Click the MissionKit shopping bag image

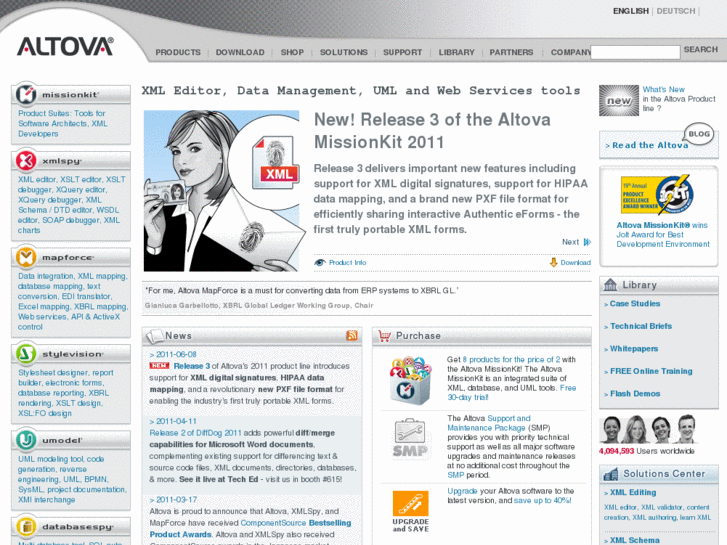coord(410,380)
